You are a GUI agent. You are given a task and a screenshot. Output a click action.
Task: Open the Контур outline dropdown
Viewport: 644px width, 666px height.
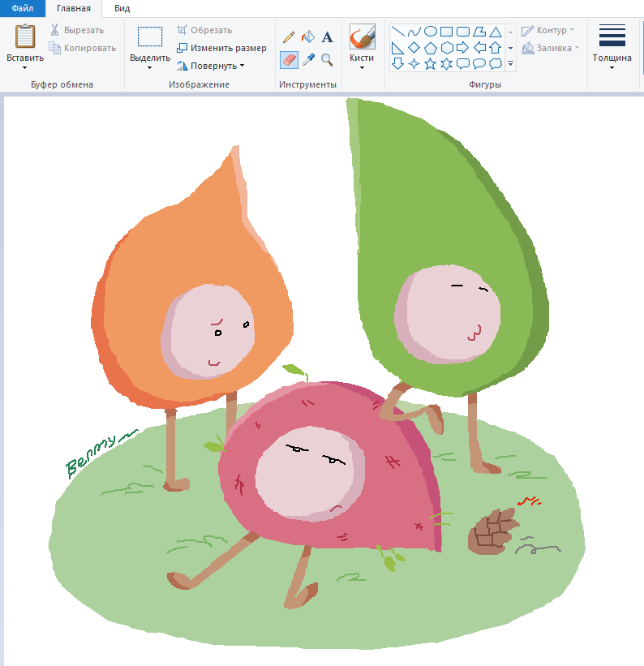click(x=548, y=30)
